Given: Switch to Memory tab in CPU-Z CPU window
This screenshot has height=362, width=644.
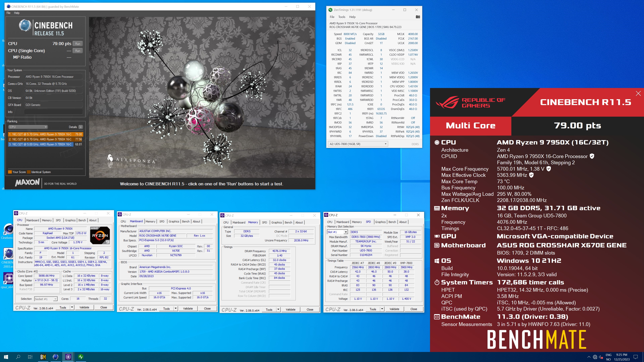Looking at the screenshot, I should tap(47, 220).
